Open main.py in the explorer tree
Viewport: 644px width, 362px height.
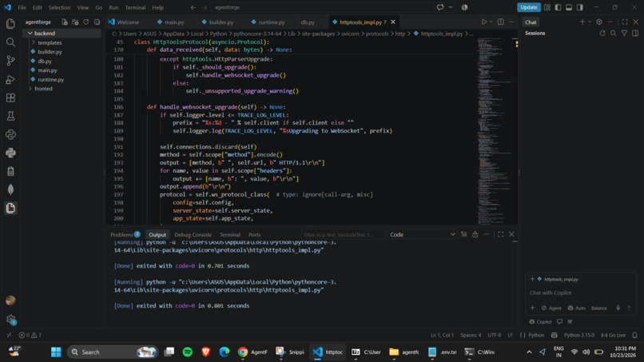pyautogui.click(x=47, y=70)
